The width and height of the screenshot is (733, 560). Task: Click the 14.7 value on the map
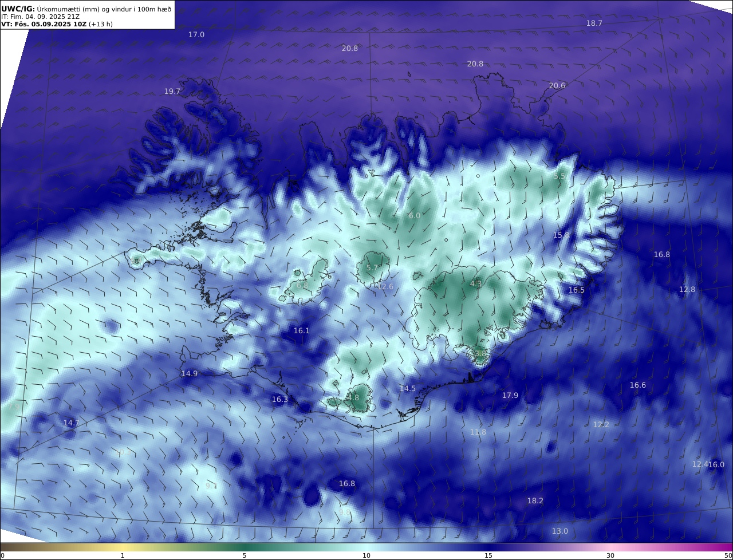[x=72, y=423]
